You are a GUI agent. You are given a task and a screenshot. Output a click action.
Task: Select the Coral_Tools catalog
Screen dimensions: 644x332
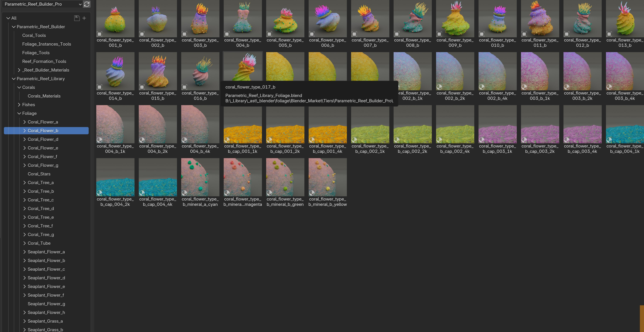click(x=34, y=36)
